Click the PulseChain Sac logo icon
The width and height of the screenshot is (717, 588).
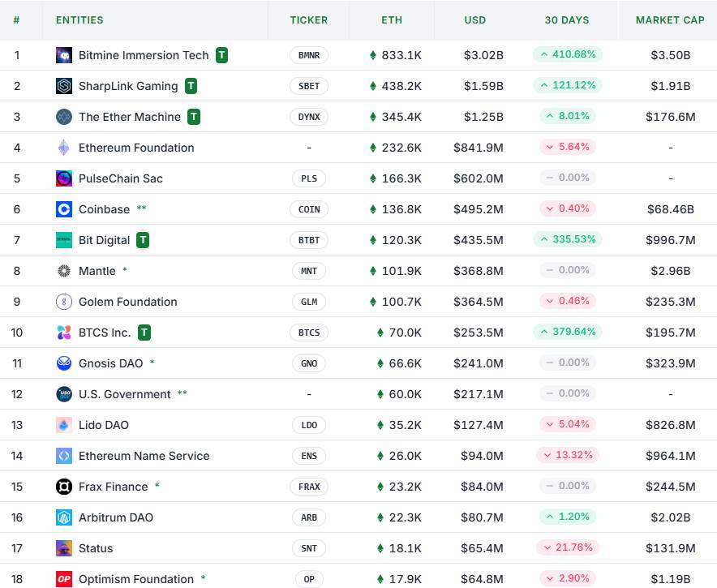(x=64, y=178)
